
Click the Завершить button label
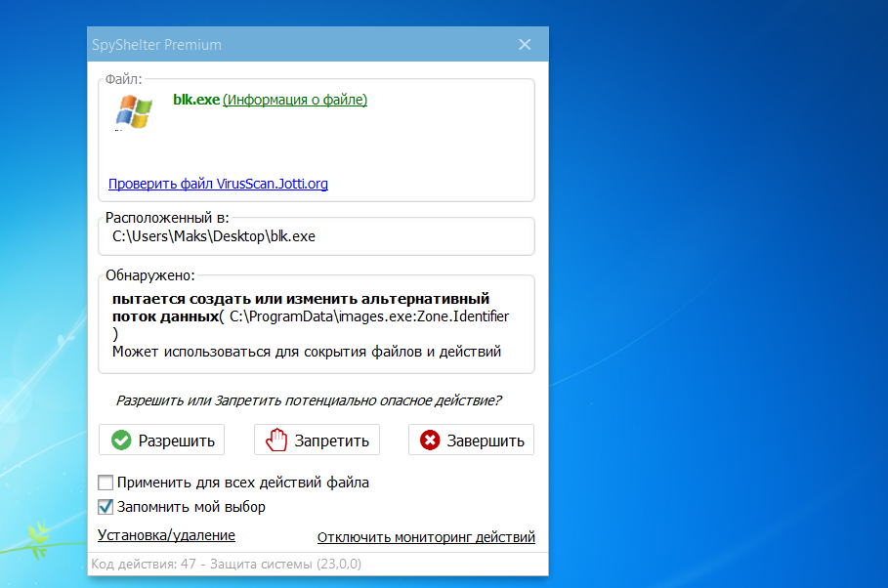(x=486, y=441)
